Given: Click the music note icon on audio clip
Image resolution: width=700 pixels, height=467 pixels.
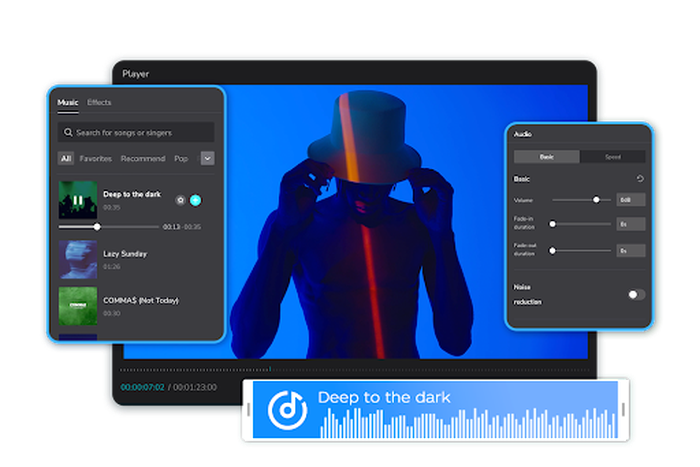Looking at the screenshot, I should coord(288,410).
